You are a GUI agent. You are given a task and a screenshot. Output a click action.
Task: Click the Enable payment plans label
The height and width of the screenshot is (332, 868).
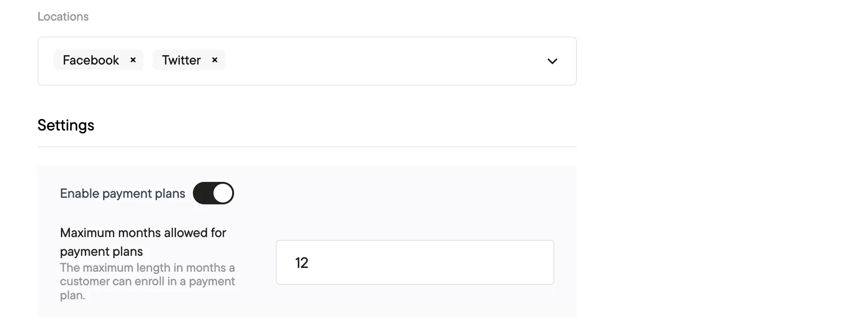click(x=123, y=194)
